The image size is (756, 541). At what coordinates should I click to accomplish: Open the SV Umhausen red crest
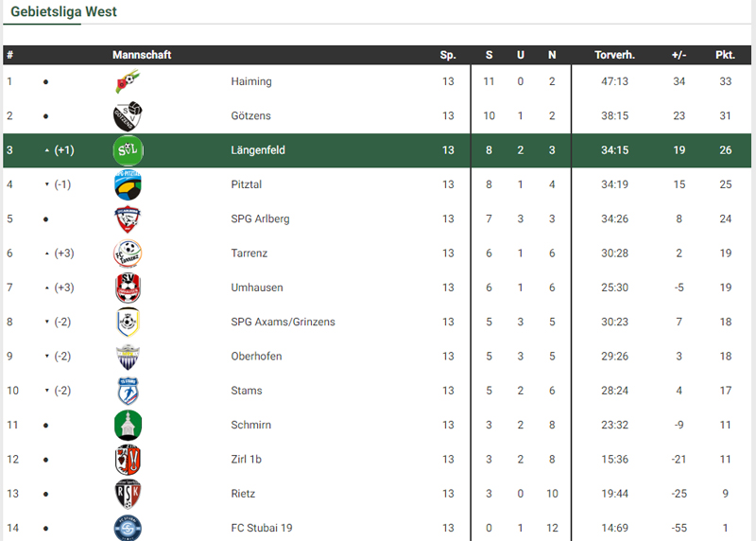click(x=128, y=288)
